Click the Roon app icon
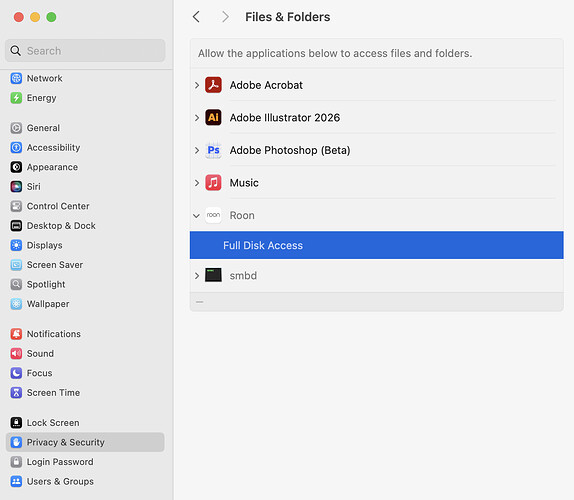Screen dimensions: 574x500 pos(213,215)
